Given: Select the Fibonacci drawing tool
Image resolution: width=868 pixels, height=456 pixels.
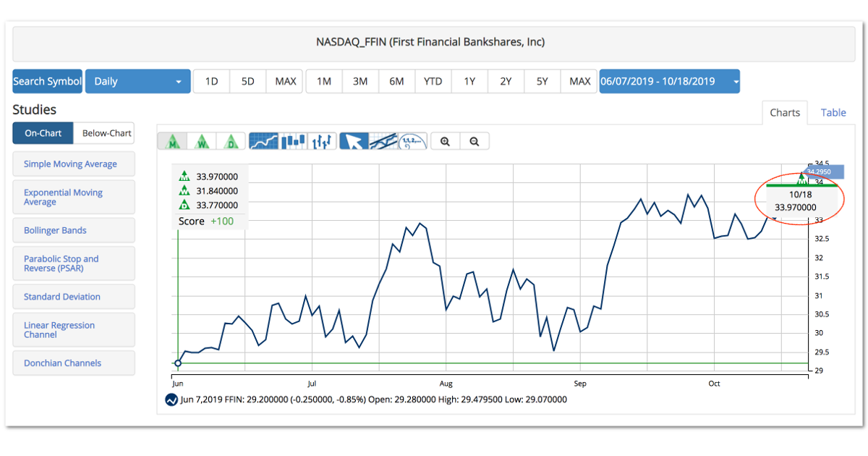Looking at the screenshot, I should [413, 141].
